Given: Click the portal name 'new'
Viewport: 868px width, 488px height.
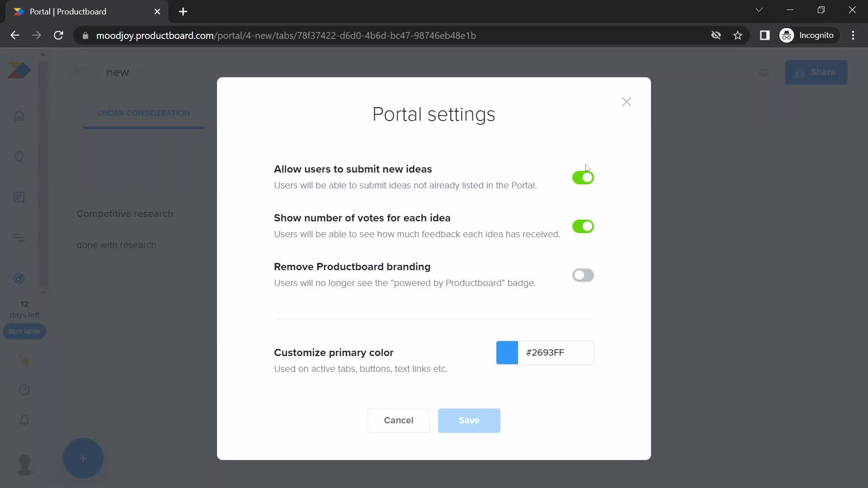Looking at the screenshot, I should (x=118, y=72).
